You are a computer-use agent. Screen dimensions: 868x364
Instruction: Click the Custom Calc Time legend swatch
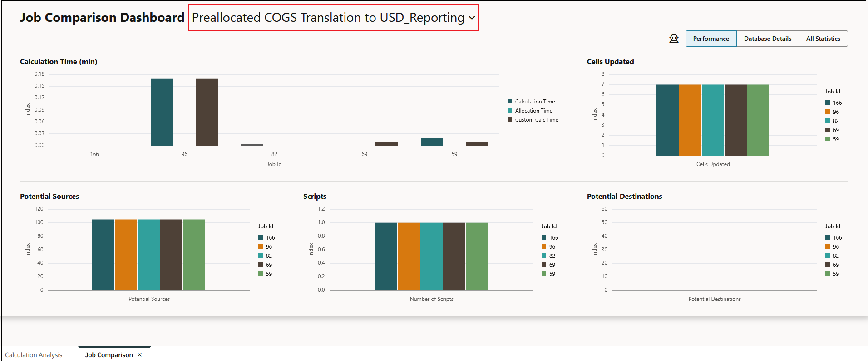click(x=510, y=119)
